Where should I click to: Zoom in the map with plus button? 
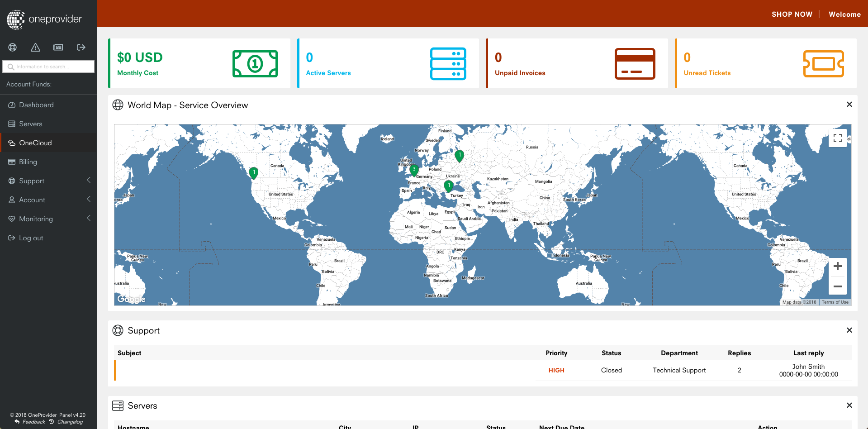tap(837, 266)
